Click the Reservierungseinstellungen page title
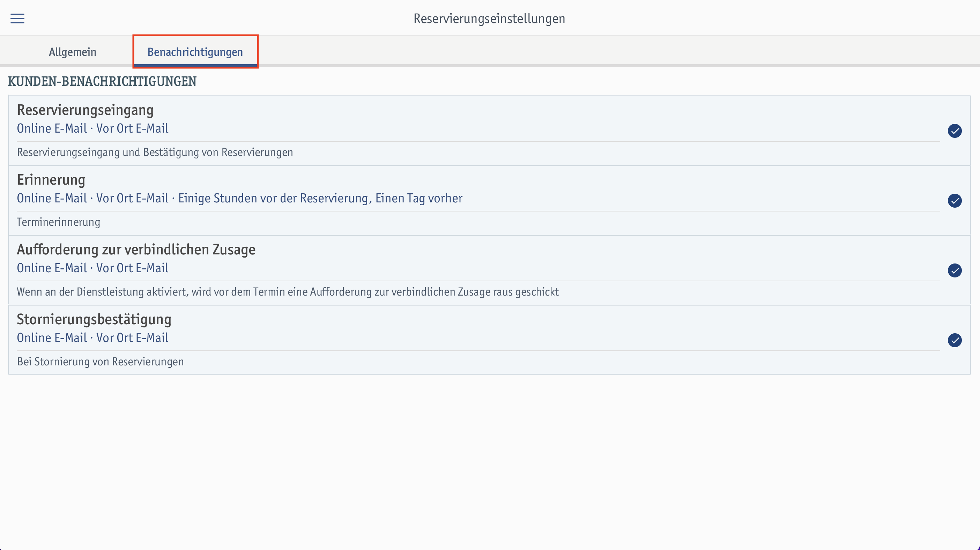The width and height of the screenshot is (980, 550). pos(489,18)
